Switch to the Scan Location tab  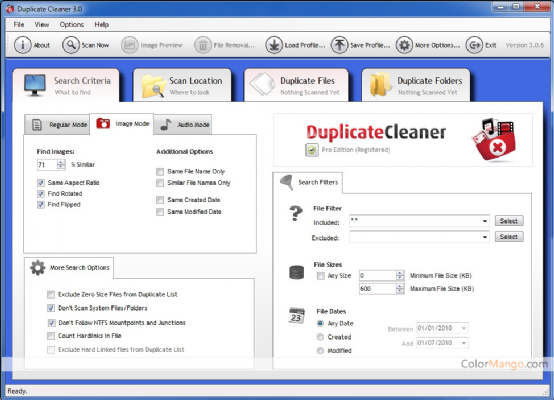click(x=182, y=85)
